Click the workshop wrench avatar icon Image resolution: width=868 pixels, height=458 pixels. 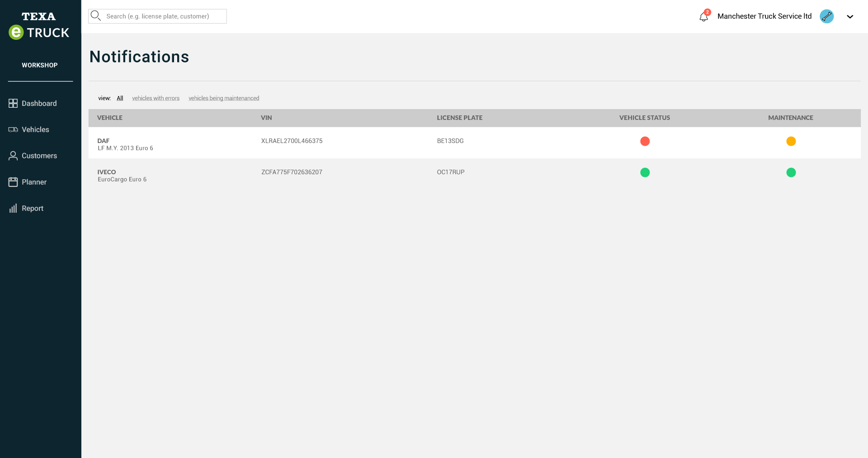point(827,16)
